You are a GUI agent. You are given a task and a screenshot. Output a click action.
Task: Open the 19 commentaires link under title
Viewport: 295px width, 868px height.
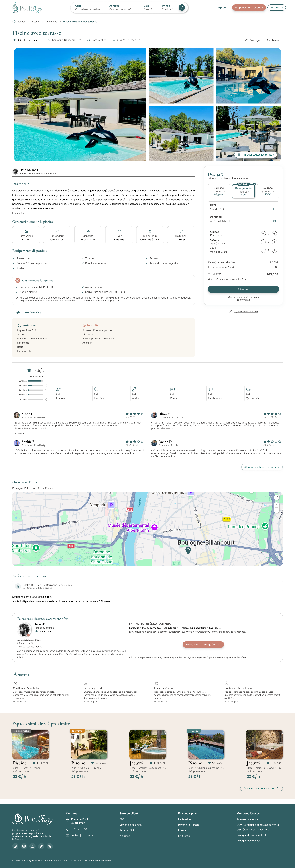[x=32, y=40]
